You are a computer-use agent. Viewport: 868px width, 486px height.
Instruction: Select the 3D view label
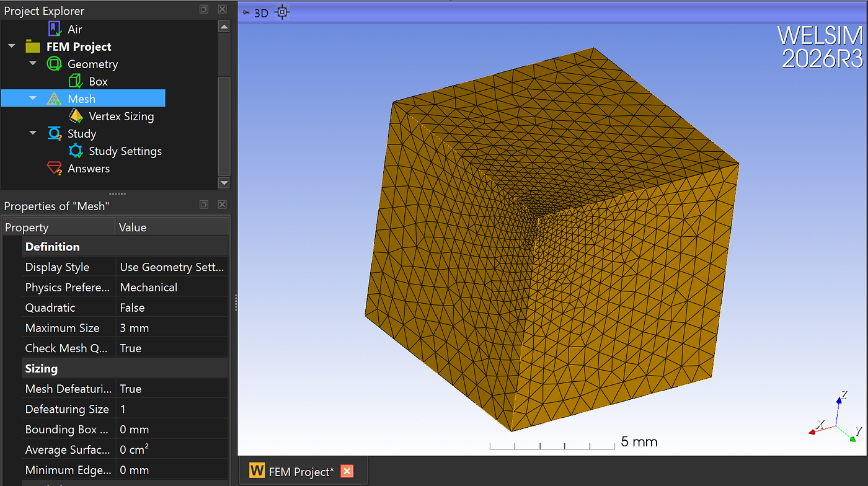coord(262,12)
